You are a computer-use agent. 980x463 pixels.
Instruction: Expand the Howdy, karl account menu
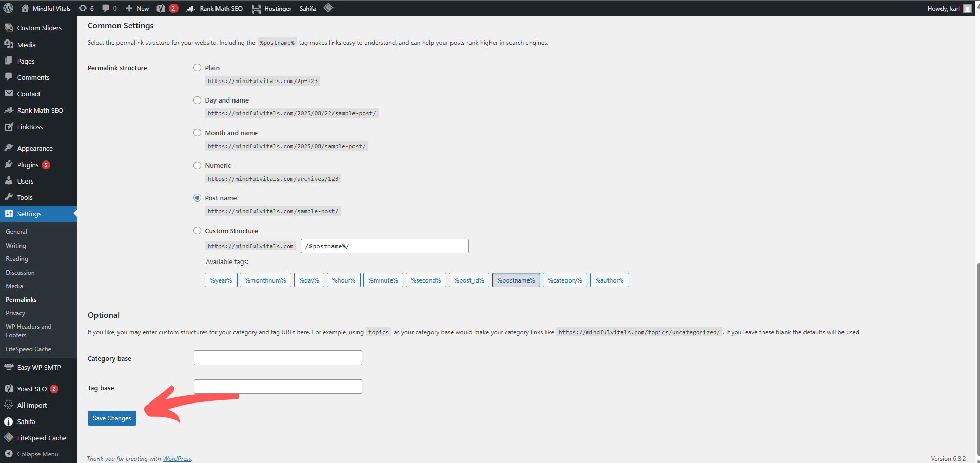click(x=949, y=8)
